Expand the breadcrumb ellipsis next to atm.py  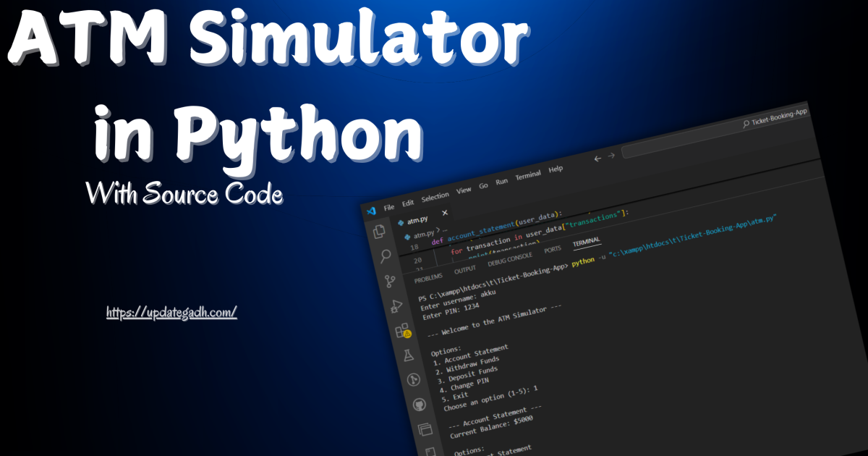444,229
